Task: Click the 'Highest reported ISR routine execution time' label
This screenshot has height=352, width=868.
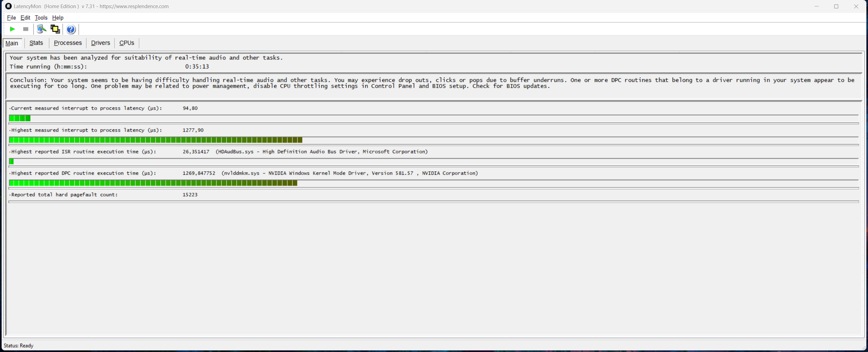Action: 83,152
